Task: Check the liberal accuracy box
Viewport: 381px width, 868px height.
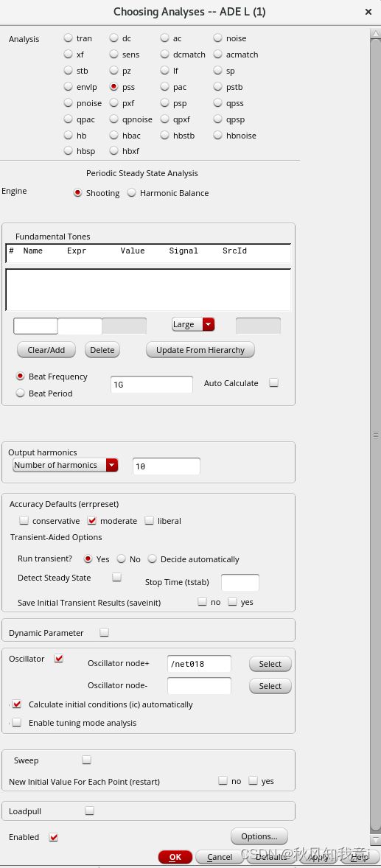Action: point(149,520)
